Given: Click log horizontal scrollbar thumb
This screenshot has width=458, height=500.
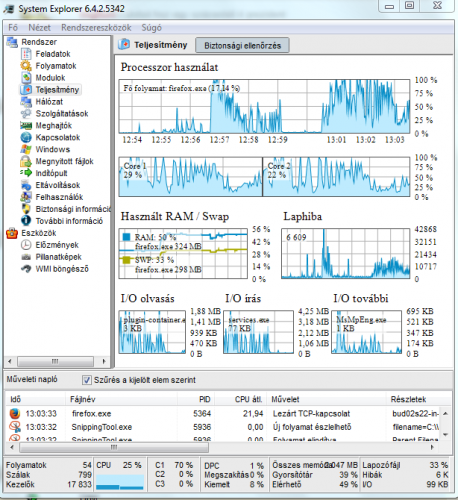Looking at the screenshot, I should tap(114, 448).
